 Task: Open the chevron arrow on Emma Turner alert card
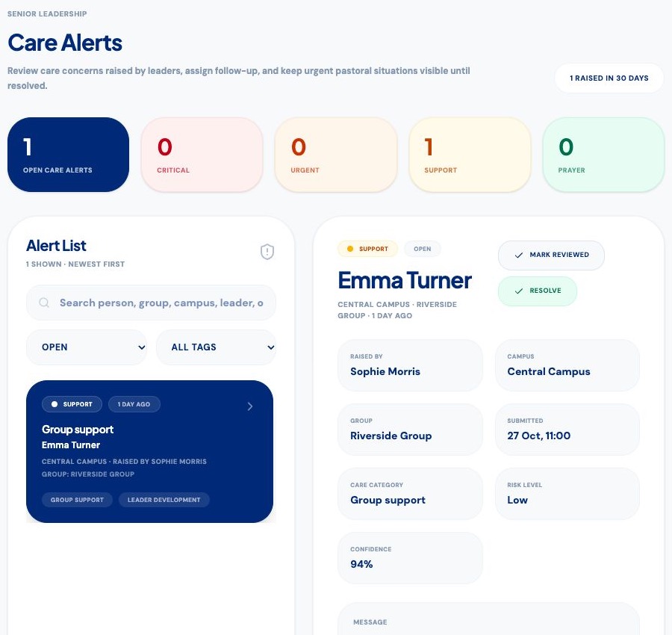(x=250, y=406)
